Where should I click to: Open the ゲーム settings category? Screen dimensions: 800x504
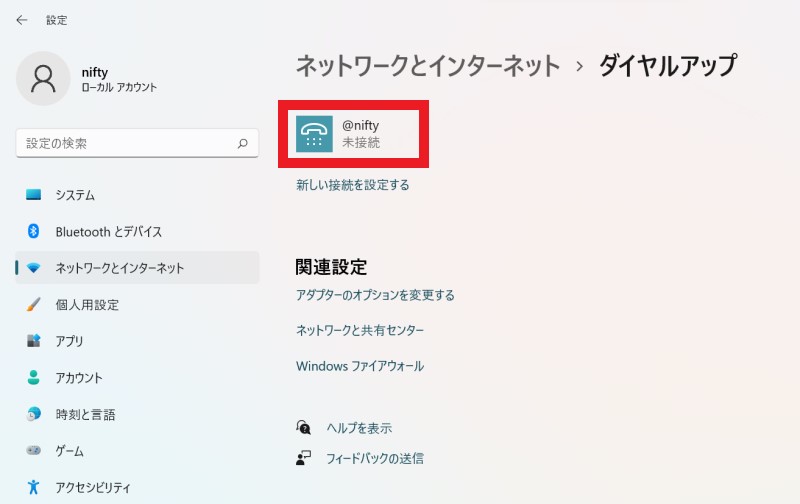point(137,451)
